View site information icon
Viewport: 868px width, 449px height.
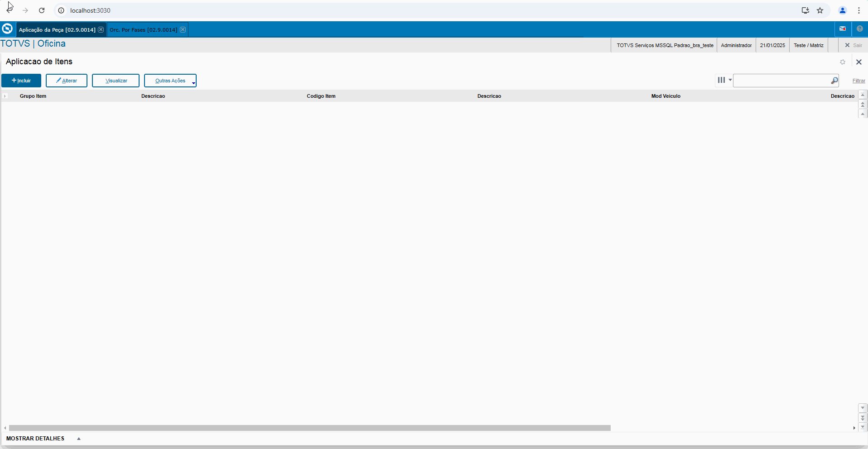(x=61, y=10)
